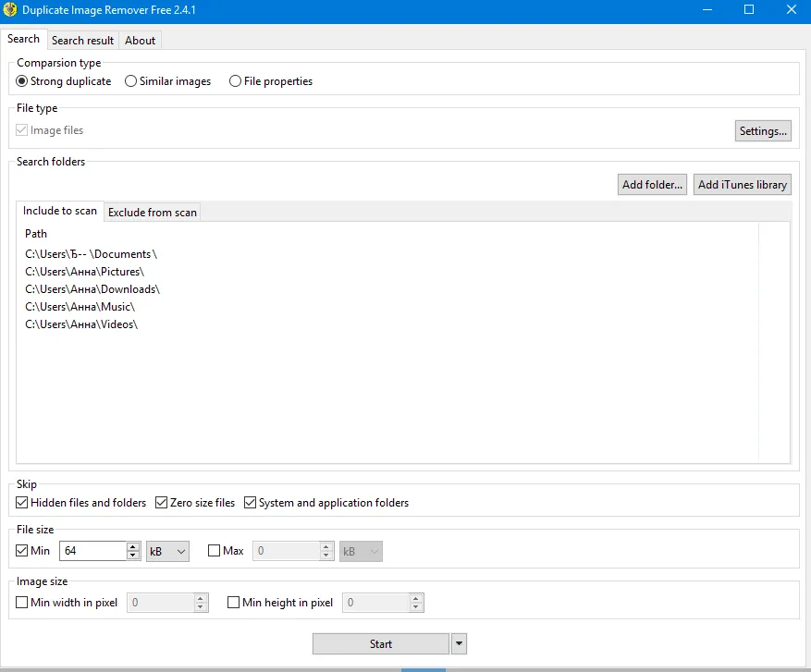Enable the Max file size checkbox
Image resolution: width=811 pixels, height=672 pixels.
coord(215,551)
